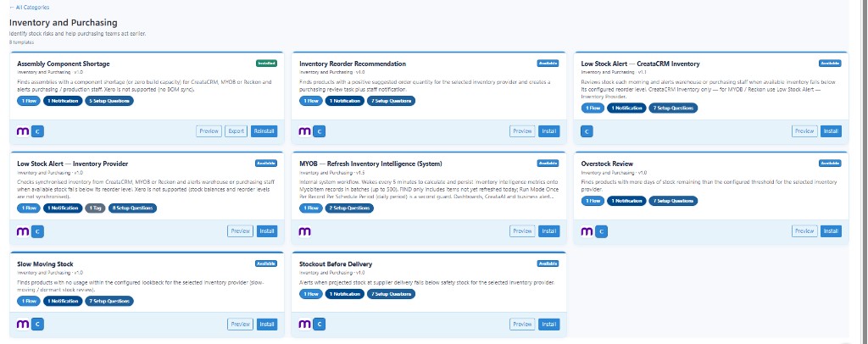The width and height of the screenshot is (868, 344).
Task: Click 1 Notification pill on Assembly Component Shortage
Action: [63, 101]
